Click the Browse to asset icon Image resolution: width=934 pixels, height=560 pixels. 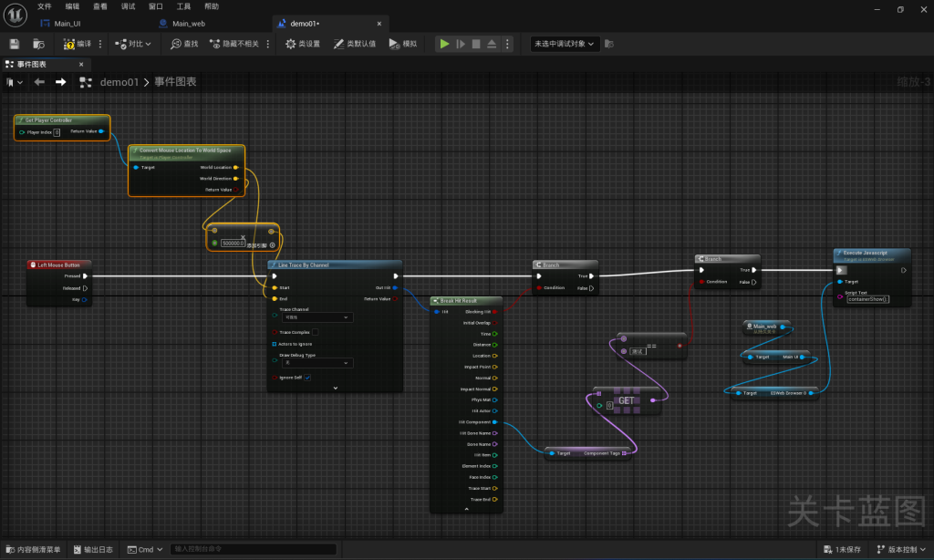click(38, 44)
